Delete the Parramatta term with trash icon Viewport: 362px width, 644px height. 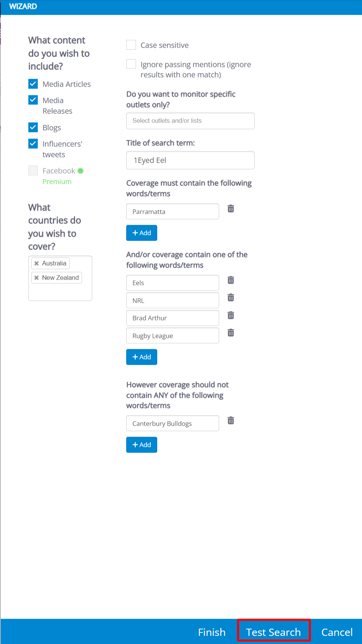(x=231, y=208)
